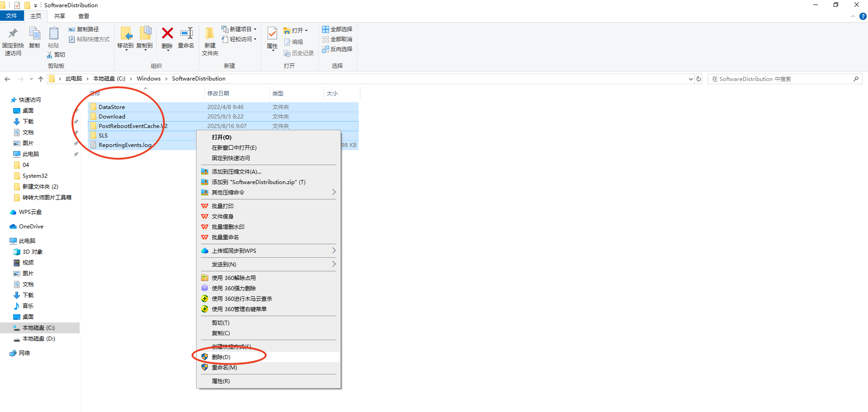This screenshot has width=868, height=412.
Task: Expand the address bar history dropdown
Action: (x=691, y=79)
